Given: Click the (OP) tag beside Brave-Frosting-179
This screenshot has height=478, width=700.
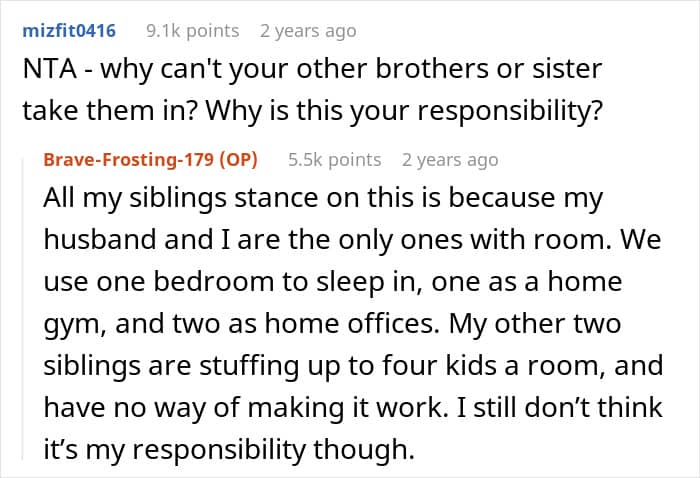Looking at the screenshot, I should click(238, 159).
